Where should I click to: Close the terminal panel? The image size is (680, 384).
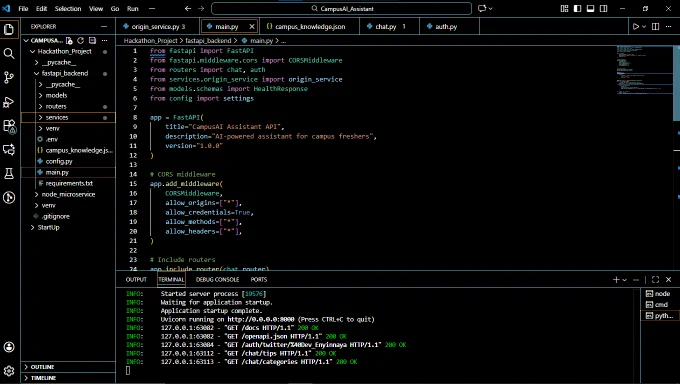668,280
